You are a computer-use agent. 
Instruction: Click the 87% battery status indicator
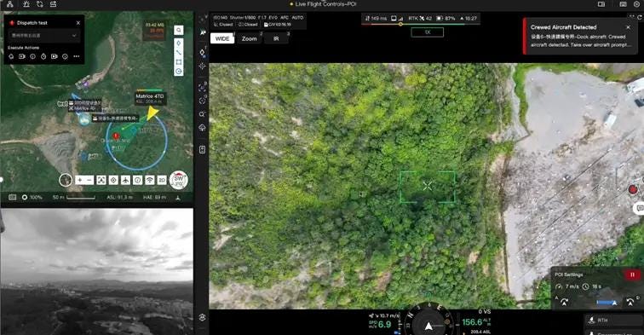tap(446, 19)
